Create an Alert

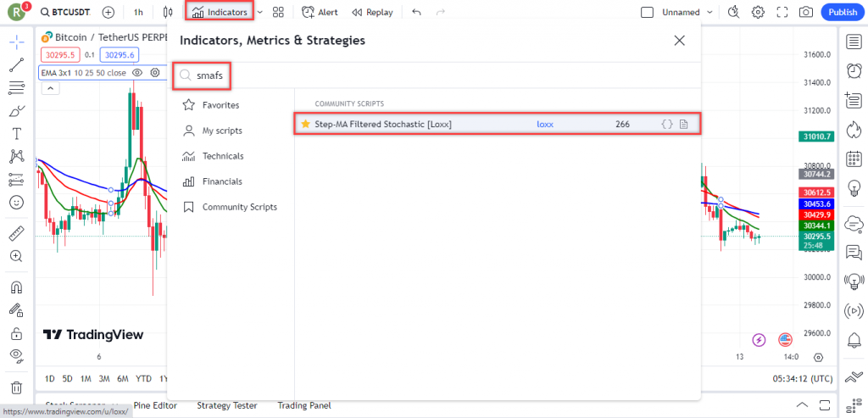click(x=320, y=12)
